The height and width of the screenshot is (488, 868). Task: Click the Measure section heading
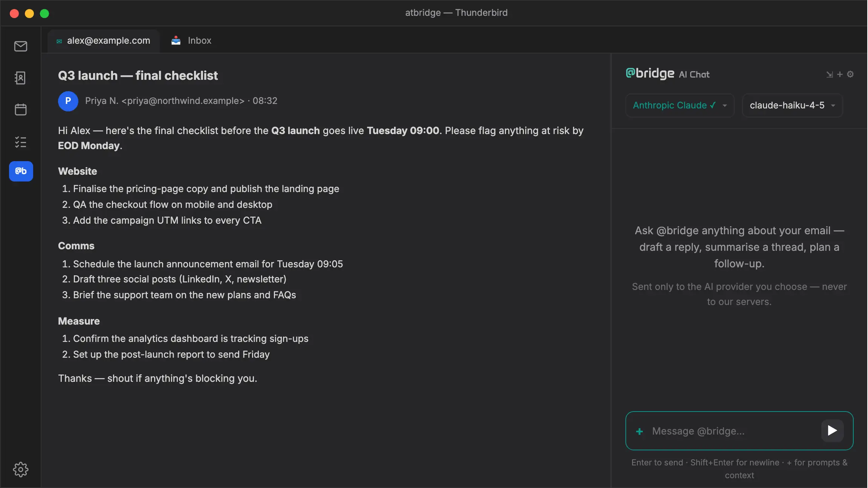pyautogui.click(x=79, y=321)
